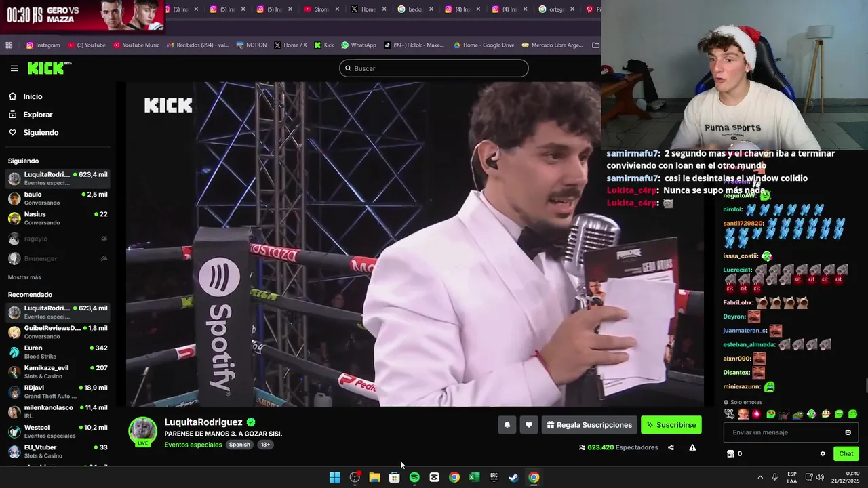Open Brunenger offline channel
This screenshot has width=868, height=488.
point(58,258)
